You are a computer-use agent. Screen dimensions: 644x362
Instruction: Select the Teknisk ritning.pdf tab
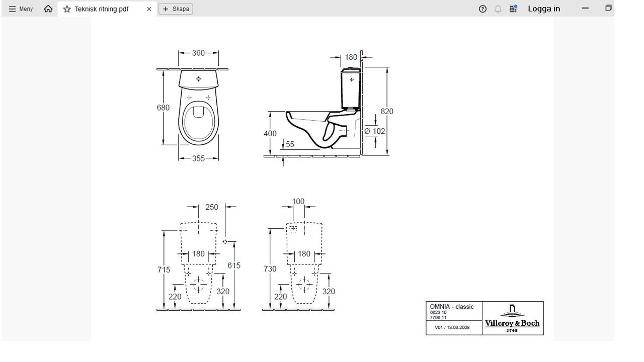[102, 9]
